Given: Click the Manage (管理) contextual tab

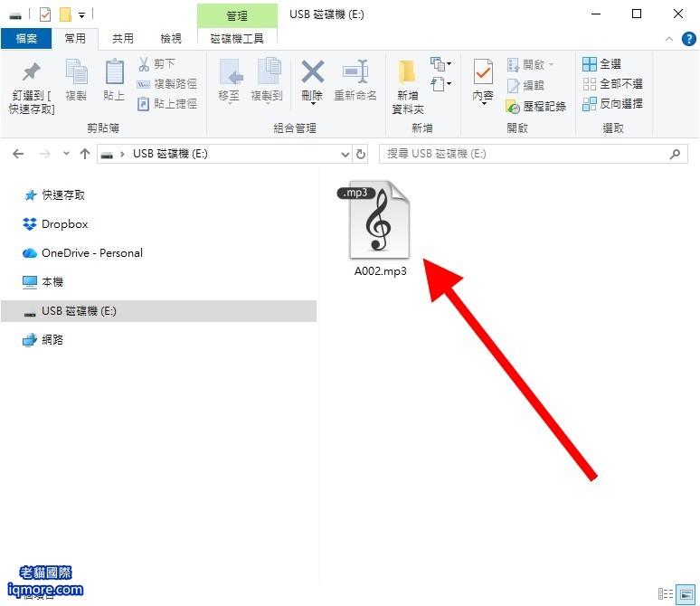Looking at the screenshot, I should click(x=237, y=15).
